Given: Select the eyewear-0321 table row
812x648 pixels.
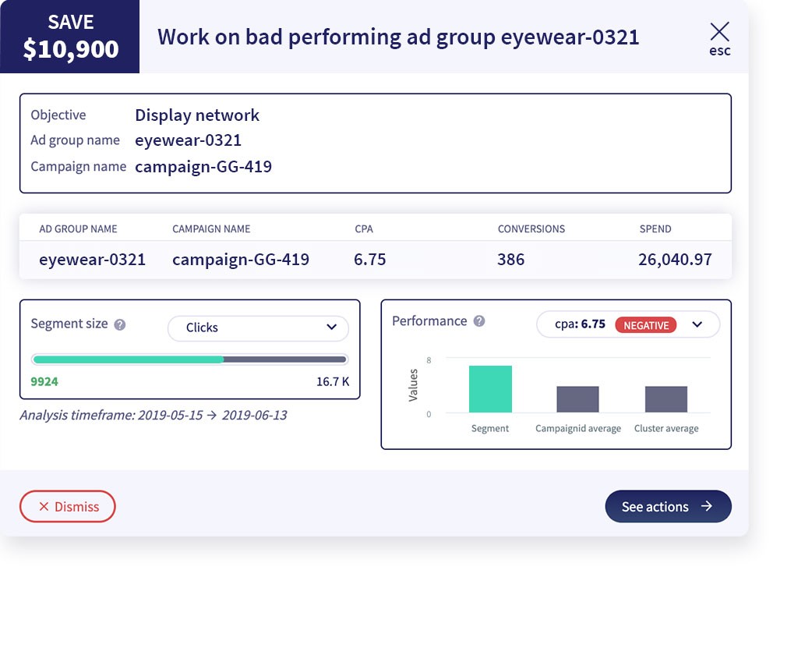Looking at the screenshot, I should tap(376, 260).
